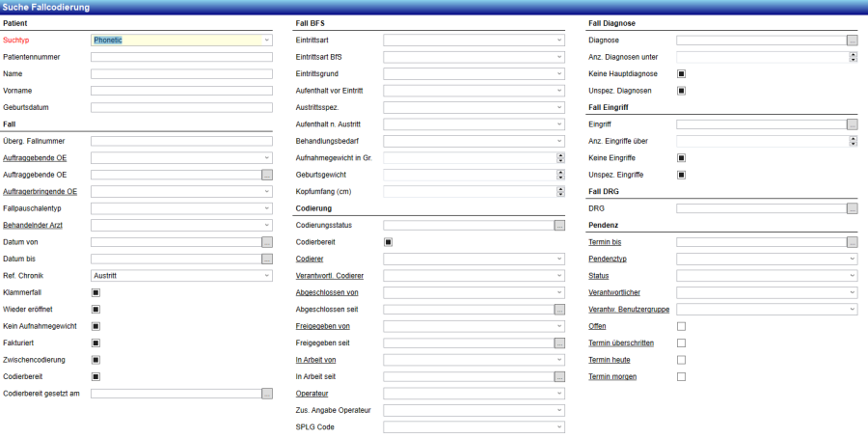Image resolution: width=868 pixels, height=438 pixels.
Task: Select the Geburtsdatum input field
Action: point(181,107)
